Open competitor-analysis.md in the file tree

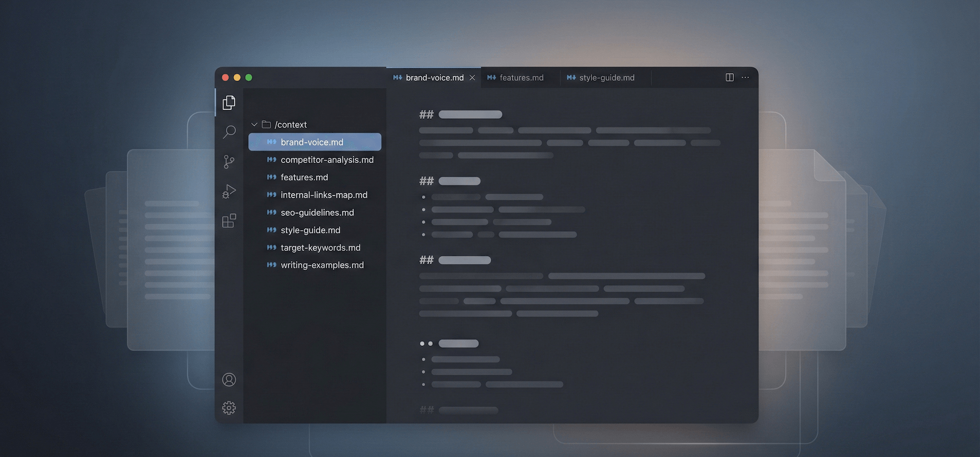point(327,160)
